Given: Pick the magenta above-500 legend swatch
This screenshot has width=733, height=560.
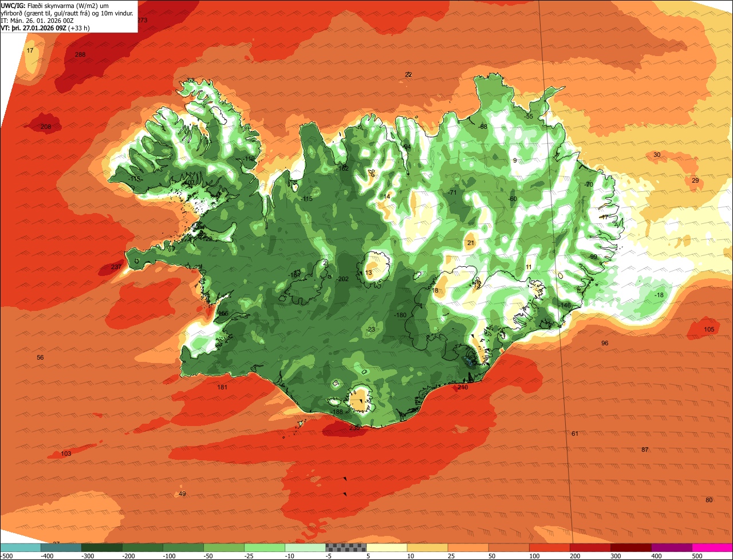Looking at the screenshot, I should coord(712,547).
